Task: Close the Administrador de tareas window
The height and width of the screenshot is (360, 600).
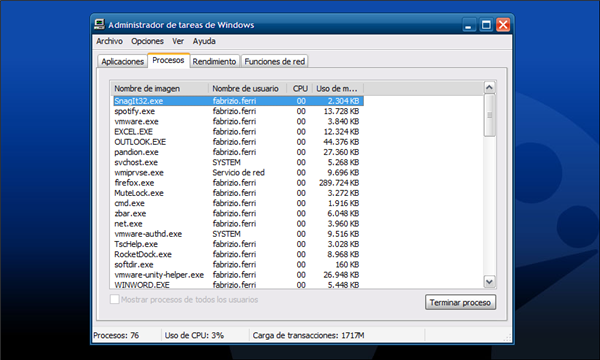Action: click(x=503, y=25)
